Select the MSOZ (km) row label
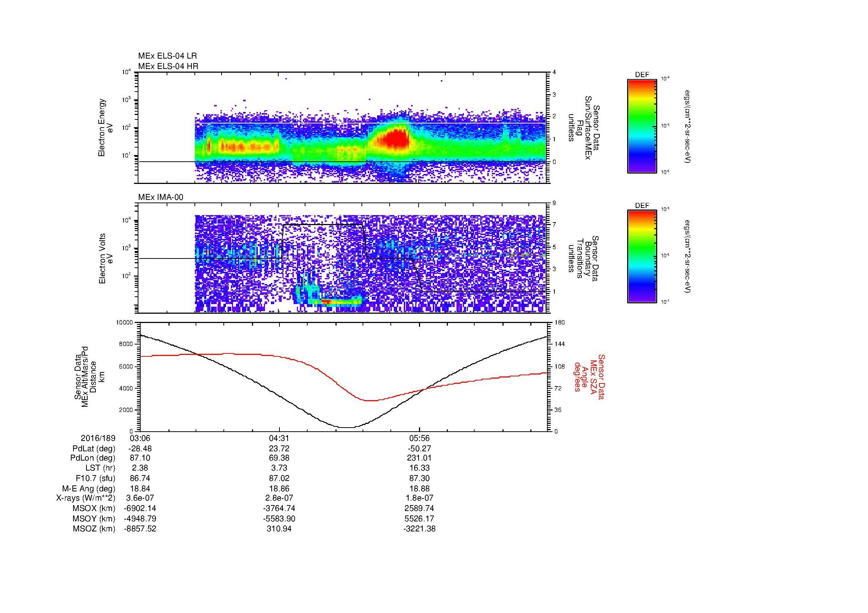 click(94, 529)
